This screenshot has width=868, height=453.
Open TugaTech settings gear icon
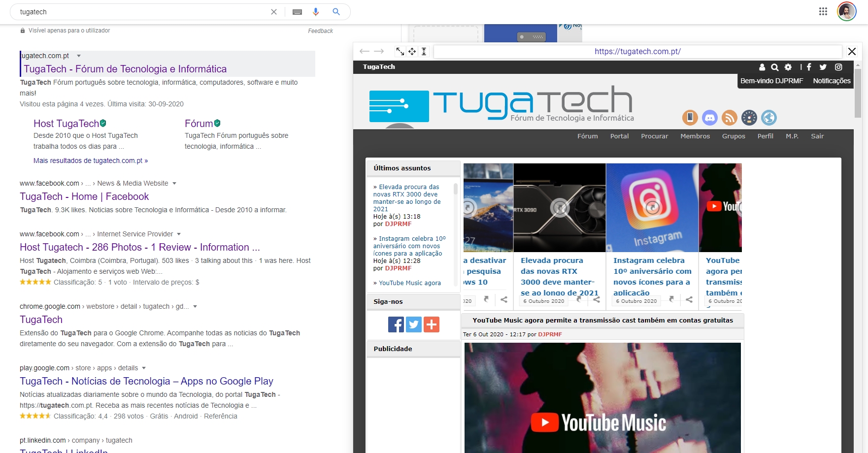pos(788,67)
